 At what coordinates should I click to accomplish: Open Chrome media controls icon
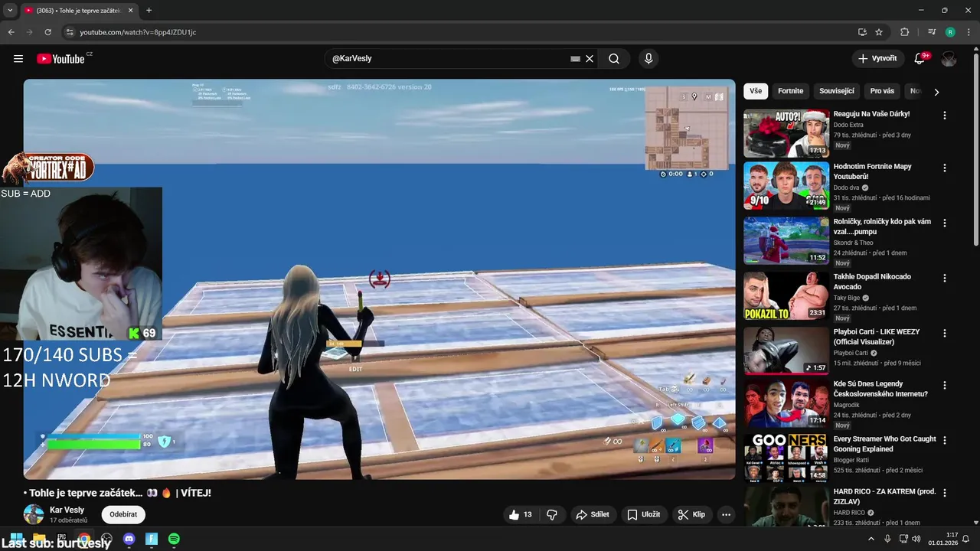point(932,32)
